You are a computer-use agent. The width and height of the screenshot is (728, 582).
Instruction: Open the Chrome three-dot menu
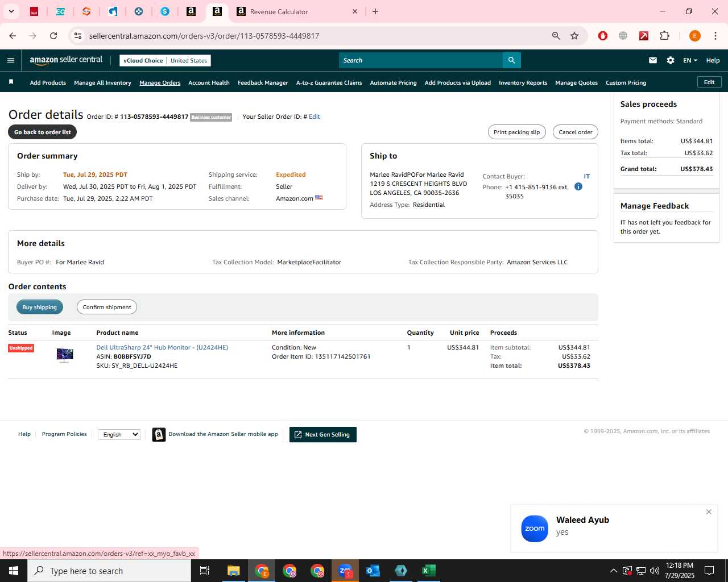[714, 36]
